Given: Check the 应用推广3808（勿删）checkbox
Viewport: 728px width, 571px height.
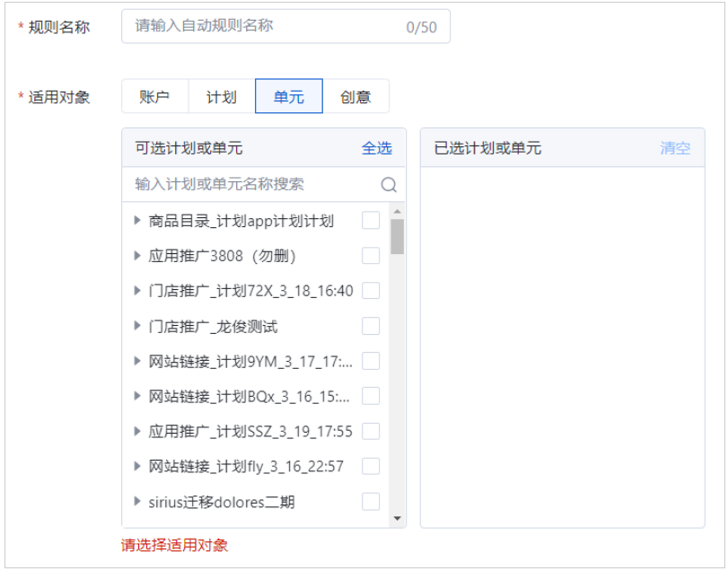Looking at the screenshot, I should 371,255.
